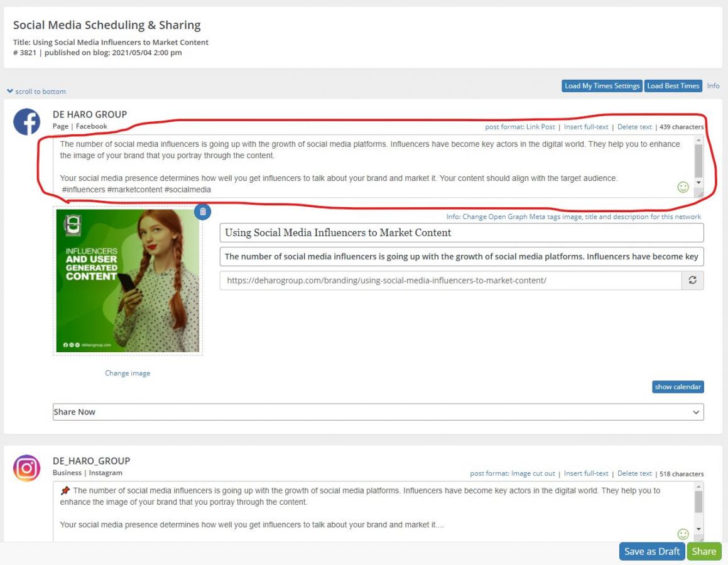The width and height of the screenshot is (728, 565).
Task: Click Insert full-text link for Facebook
Action: (x=586, y=127)
